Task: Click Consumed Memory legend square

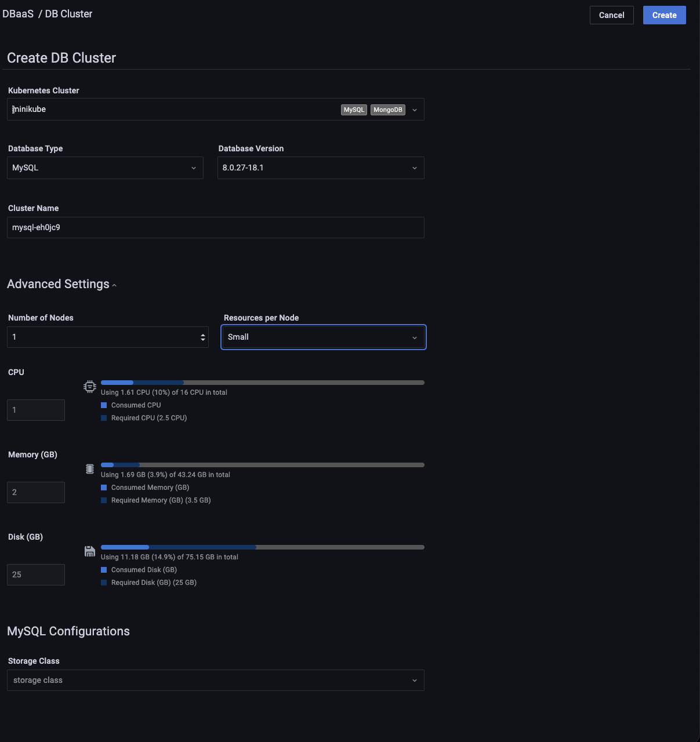Action: point(104,488)
